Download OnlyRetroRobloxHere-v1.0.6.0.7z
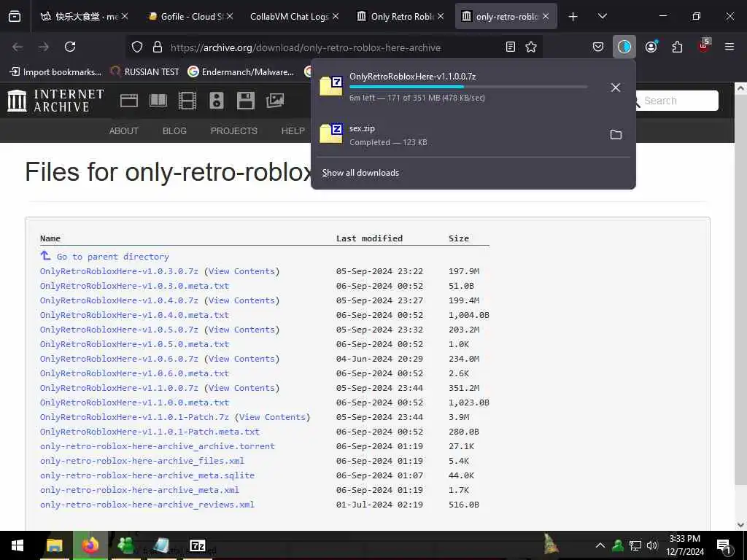 [119, 359]
